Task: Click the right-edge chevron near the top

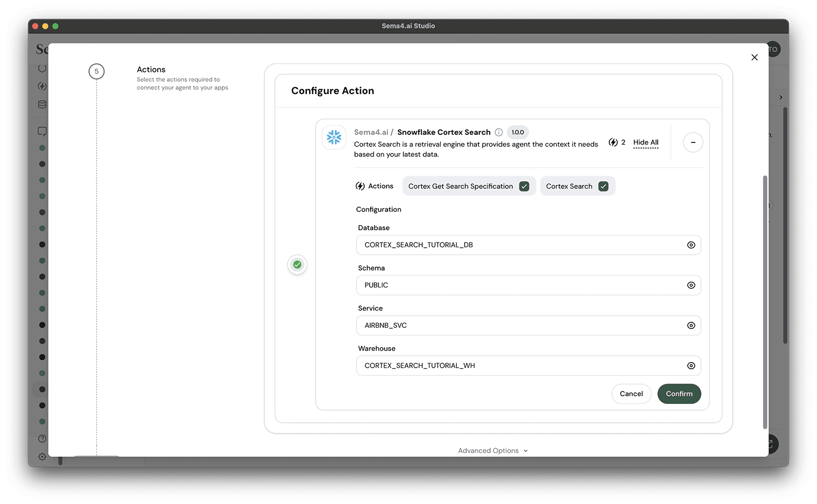Action: (x=780, y=97)
